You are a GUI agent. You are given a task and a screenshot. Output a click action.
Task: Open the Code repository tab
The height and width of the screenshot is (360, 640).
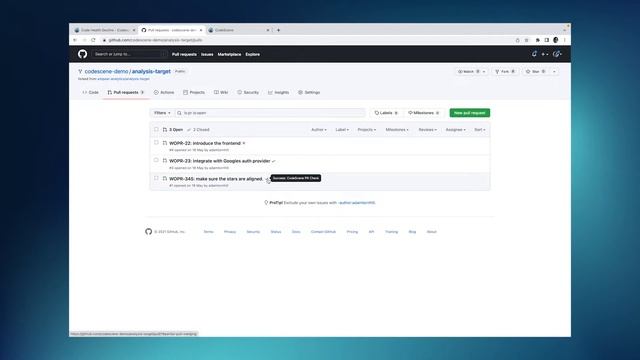tap(91, 93)
